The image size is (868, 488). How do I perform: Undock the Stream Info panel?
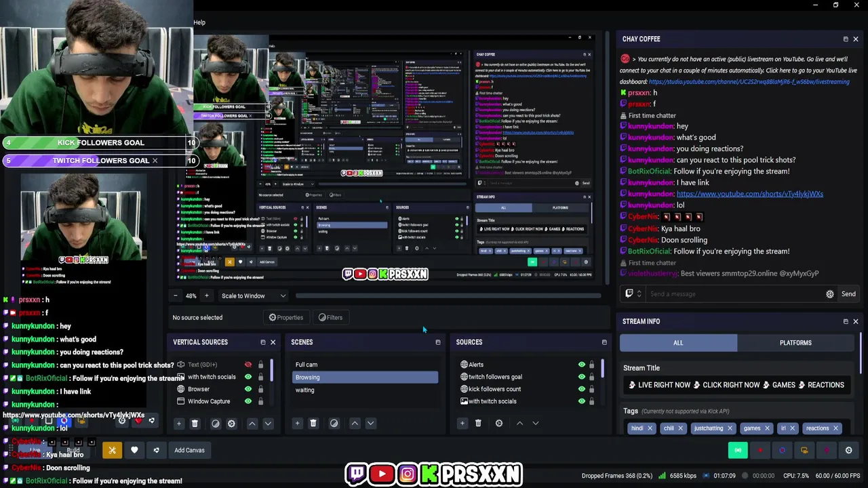[x=846, y=321]
